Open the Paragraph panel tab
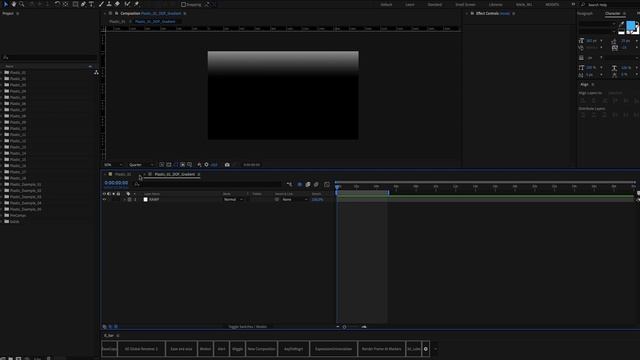640x360 pixels. (585, 13)
